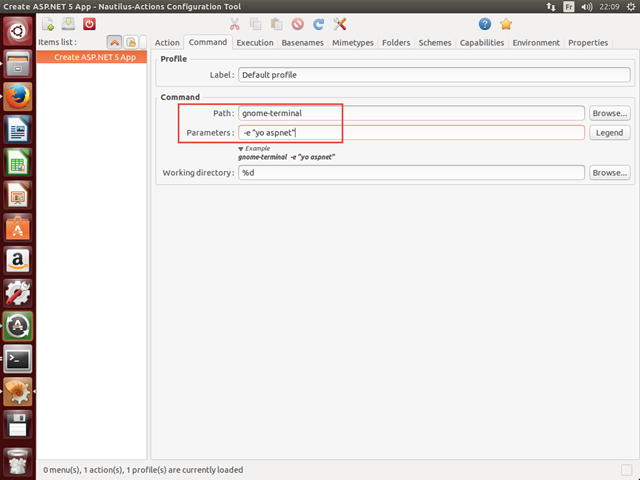Click the Save items tree icon
Viewport: 640px width, 480px height.
68,24
